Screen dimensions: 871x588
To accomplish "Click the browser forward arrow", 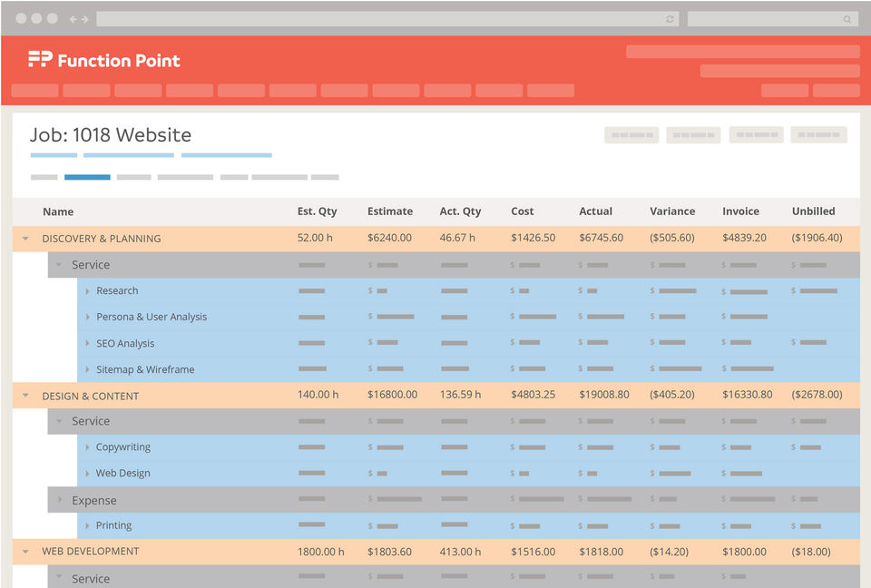I will pyautogui.click(x=84, y=19).
